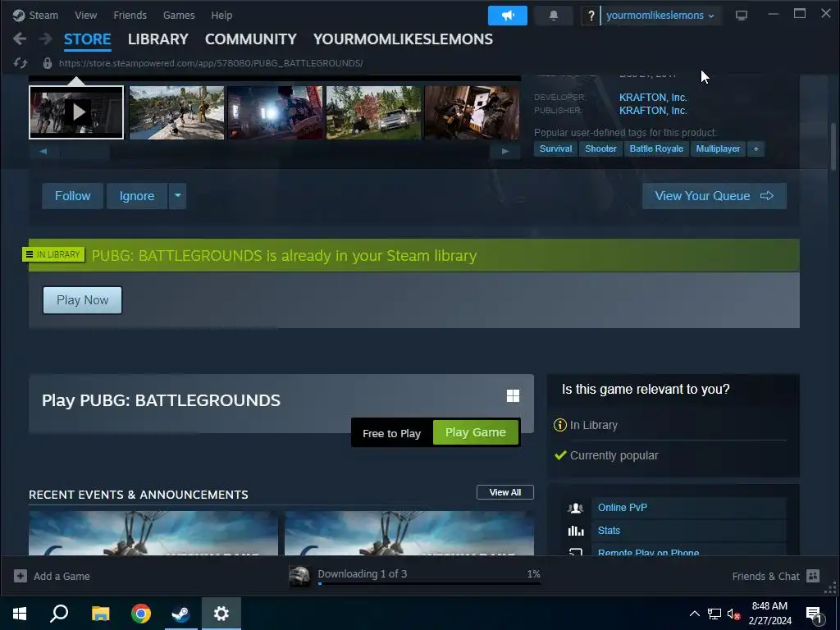The width and height of the screenshot is (840, 630).
Task: Open the Windows notification center
Action: [815, 615]
